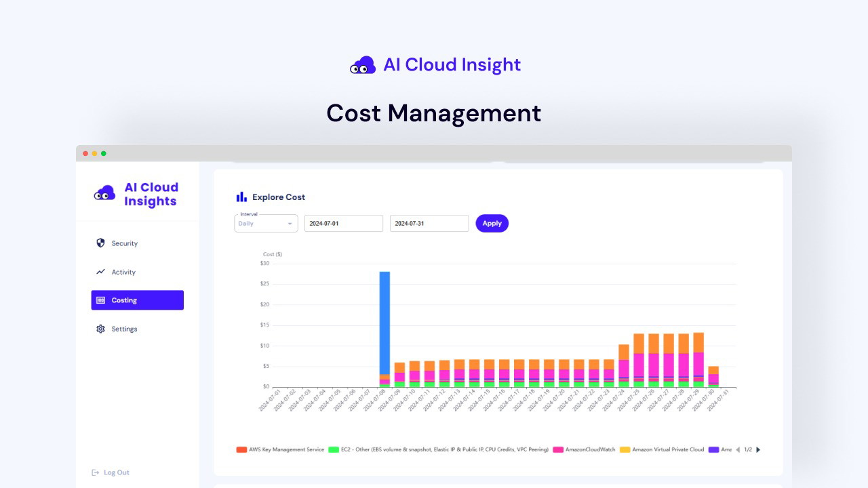This screenshot has height=488, width=868.
Task: Click the start date field 2024-07-01
Action: point(343,224)
